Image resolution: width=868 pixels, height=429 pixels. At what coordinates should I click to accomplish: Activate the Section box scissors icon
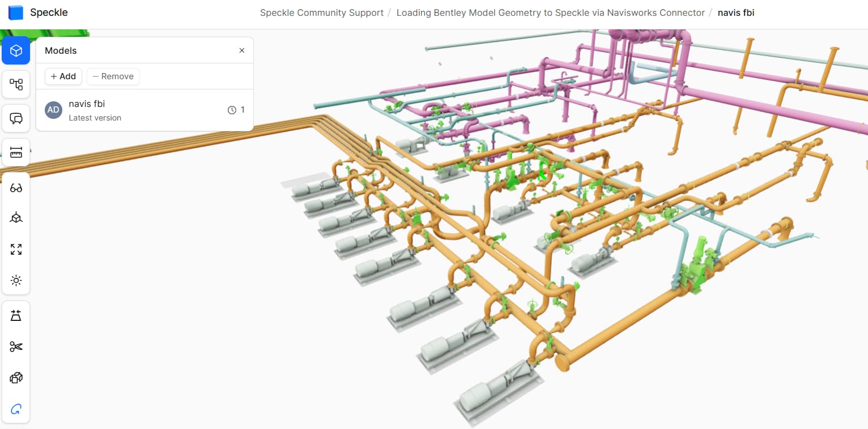click(16, 347)
